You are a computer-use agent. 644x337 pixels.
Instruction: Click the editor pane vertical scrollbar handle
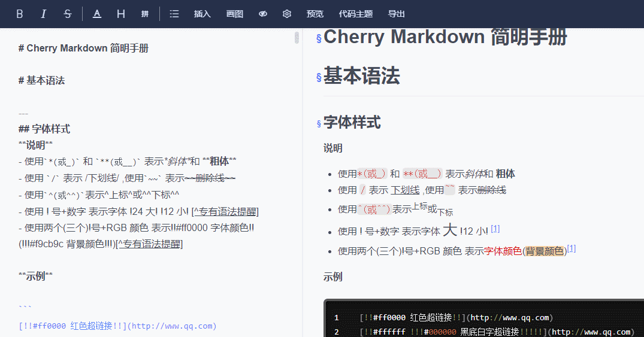tap(297, 38)
